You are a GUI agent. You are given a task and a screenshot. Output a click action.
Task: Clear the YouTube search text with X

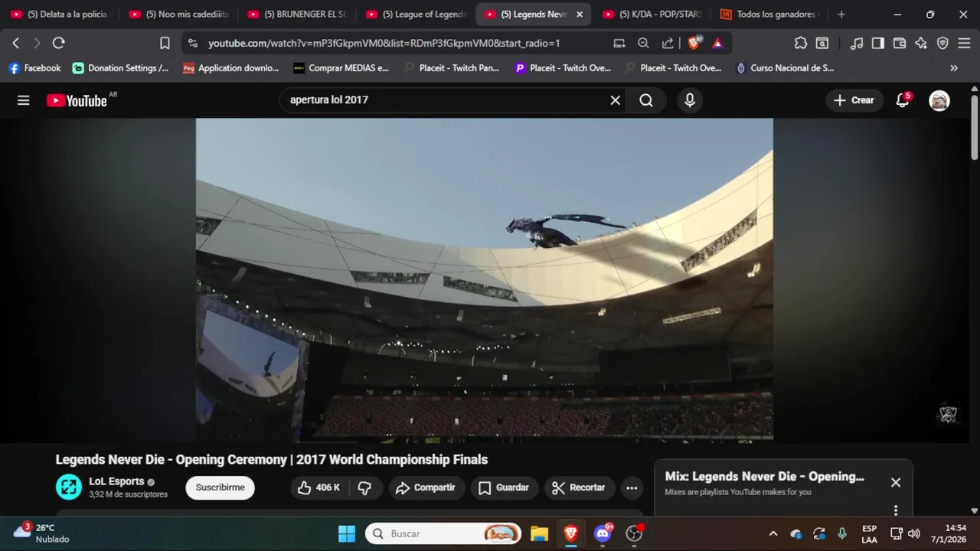click(615, 100)
